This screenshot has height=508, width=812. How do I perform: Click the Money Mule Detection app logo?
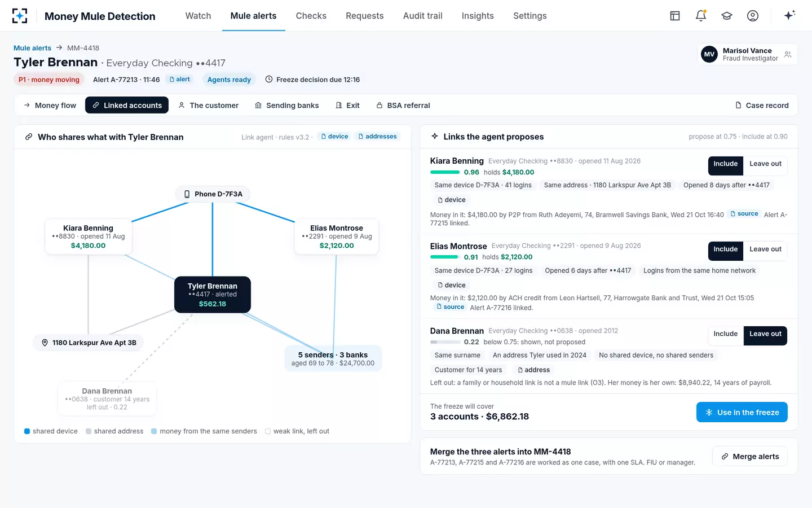[20, 16]
